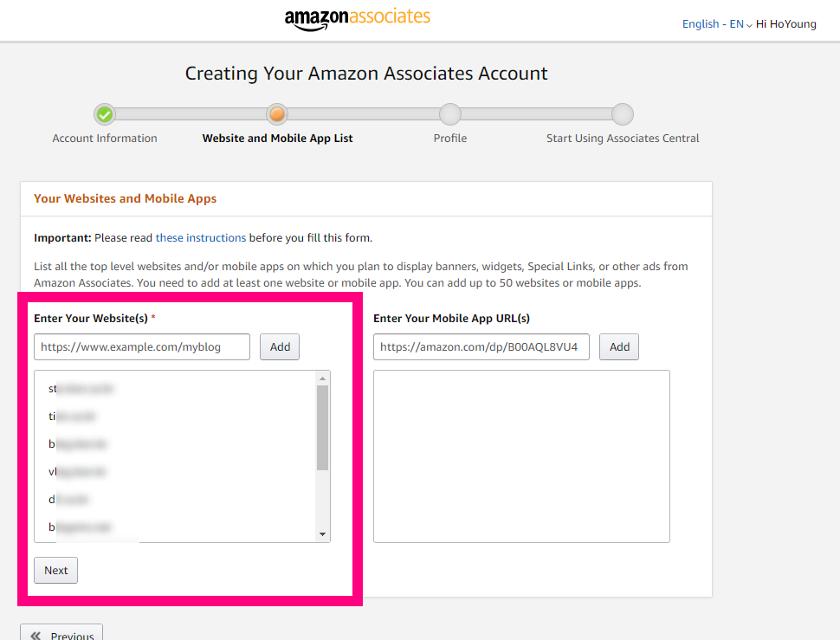
Task: Select the website entry starting with 'd'
Action: pos(68,499)
